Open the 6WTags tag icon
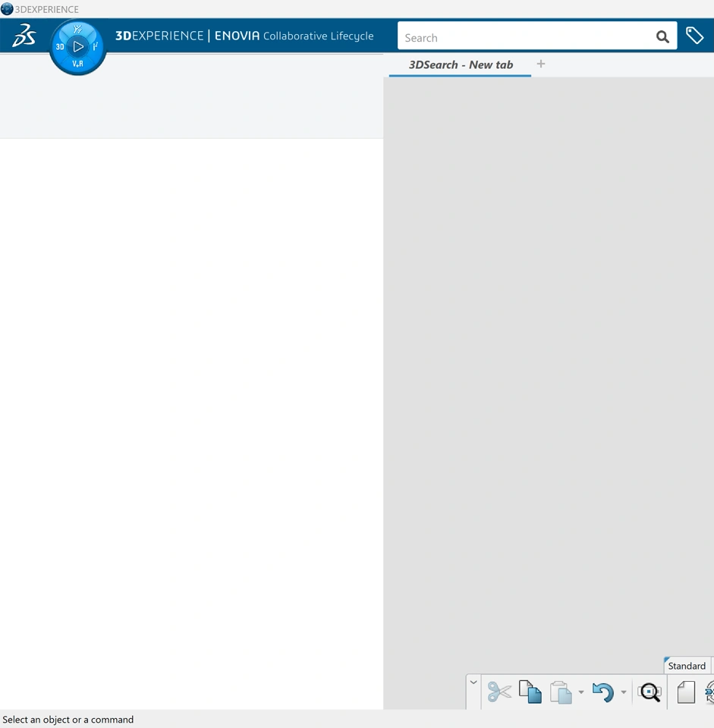 694,36
